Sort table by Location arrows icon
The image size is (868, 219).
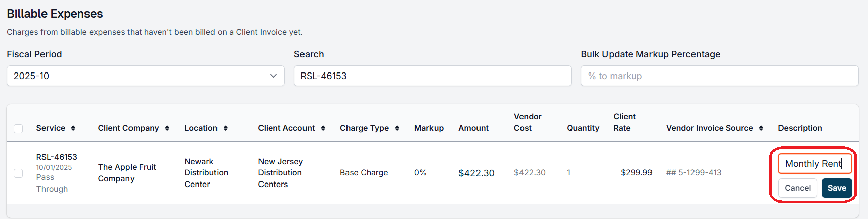226,128
